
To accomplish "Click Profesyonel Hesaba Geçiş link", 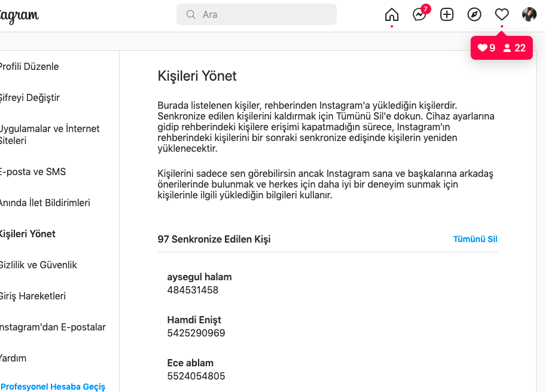I will point(53,387).
